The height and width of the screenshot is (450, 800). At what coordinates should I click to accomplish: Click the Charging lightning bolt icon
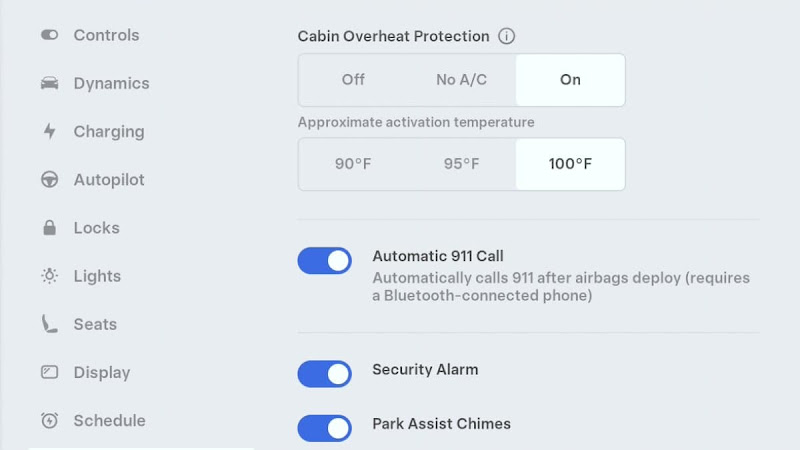(x=49, y=132)
